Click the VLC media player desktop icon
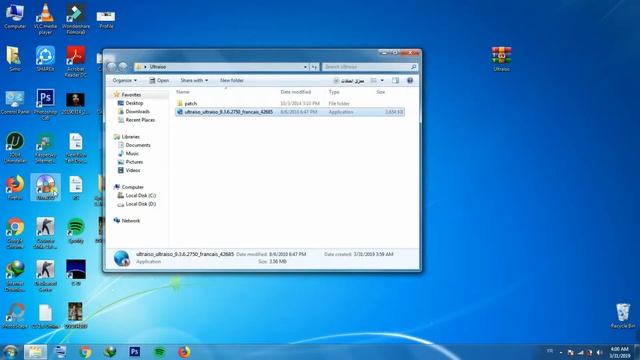 pos(45,19)
